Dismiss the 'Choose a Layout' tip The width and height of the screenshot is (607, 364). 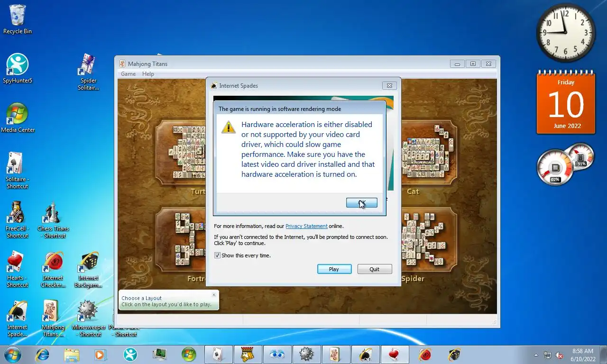pos(214,294)
